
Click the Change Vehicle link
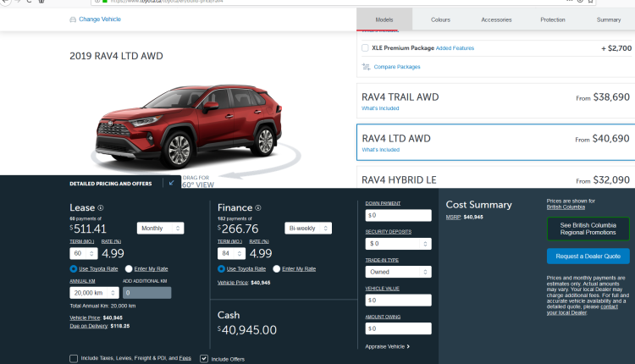pyautogui.click(x=100, y=19)
